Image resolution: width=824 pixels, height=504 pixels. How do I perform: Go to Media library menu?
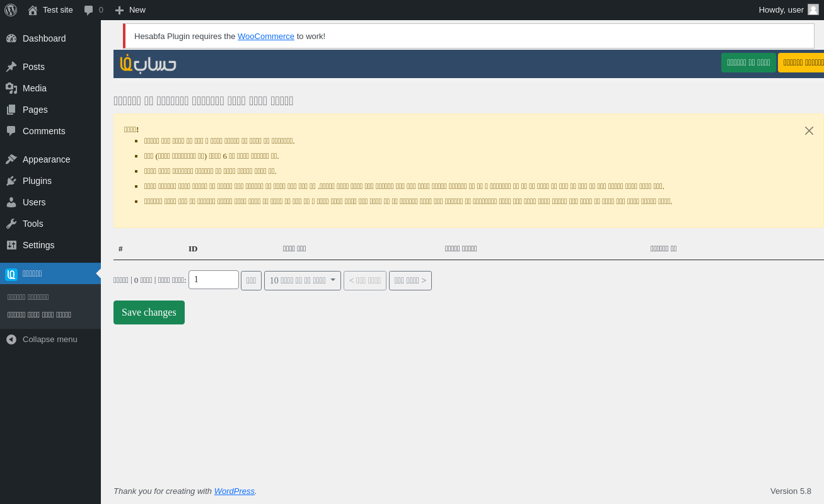[50, 88]
